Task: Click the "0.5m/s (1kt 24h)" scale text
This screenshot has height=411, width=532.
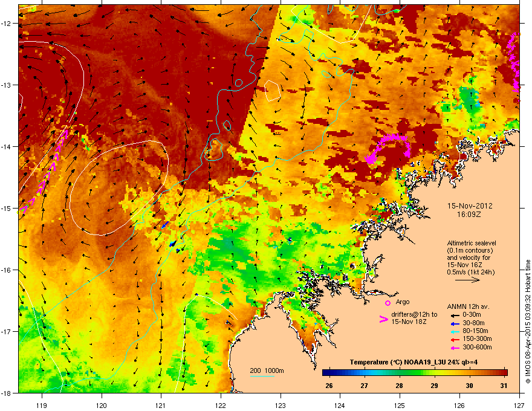Action: coord(470,272)
